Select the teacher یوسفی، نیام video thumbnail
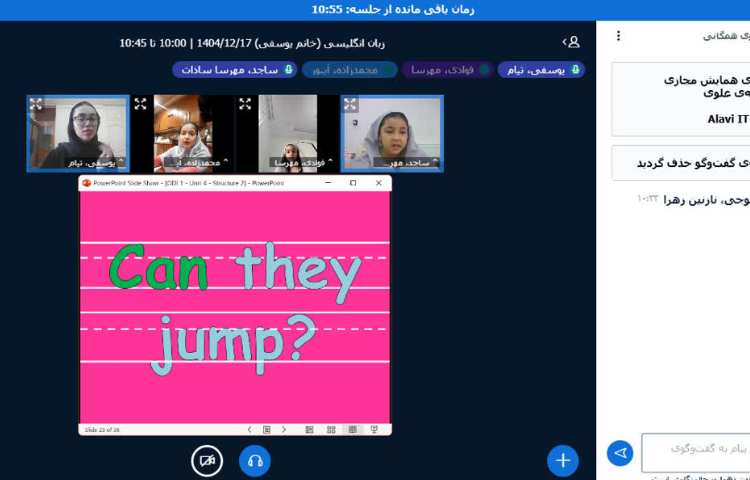This screenshot has height=480, width=750. (78, 133)
